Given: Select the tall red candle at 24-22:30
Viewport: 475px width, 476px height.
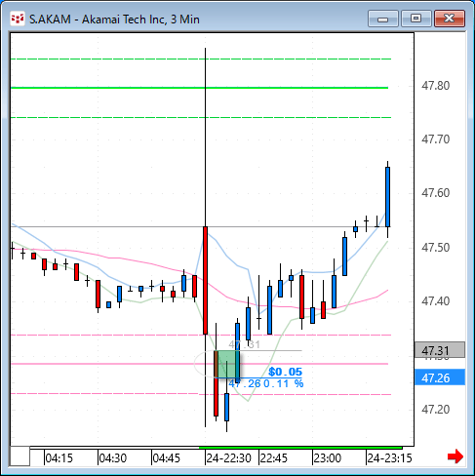Looking at the screenshot, I should point(205,280).
